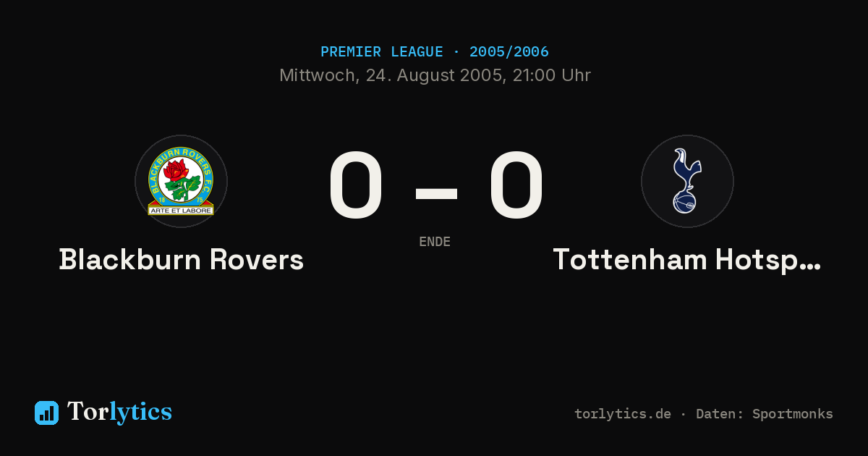Click the Blackburn Rovers club crest

(181, 181)
